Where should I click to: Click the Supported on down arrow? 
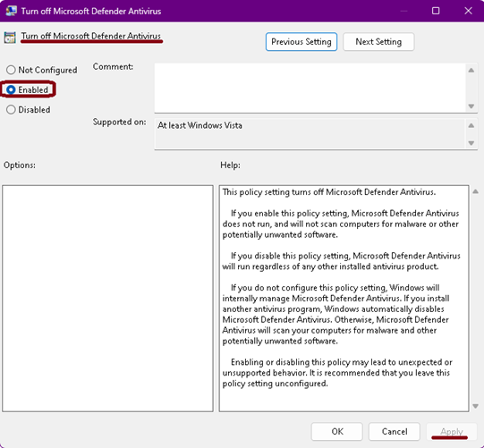tap(471, 143)
